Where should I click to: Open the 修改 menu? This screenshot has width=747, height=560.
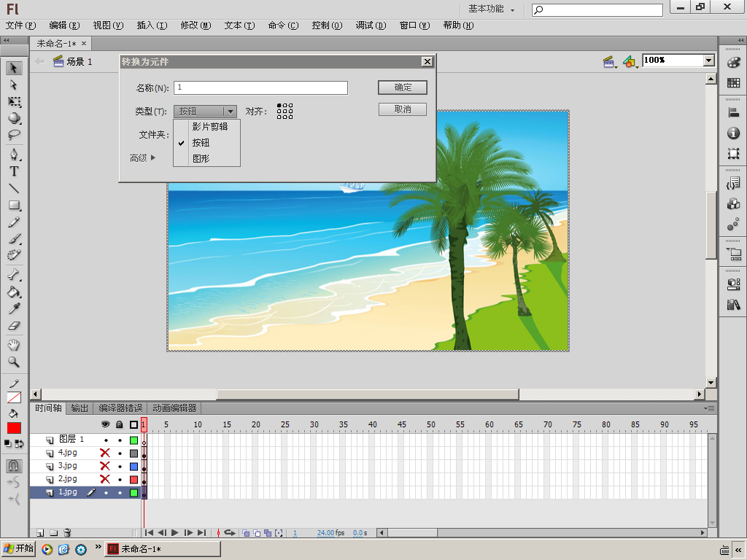point(196,26)
